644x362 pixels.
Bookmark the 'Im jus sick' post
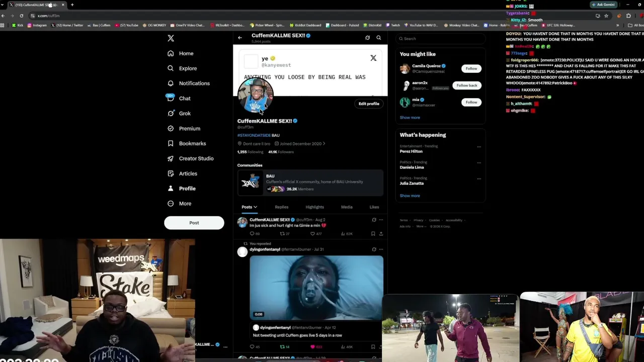tap(373, 234)
